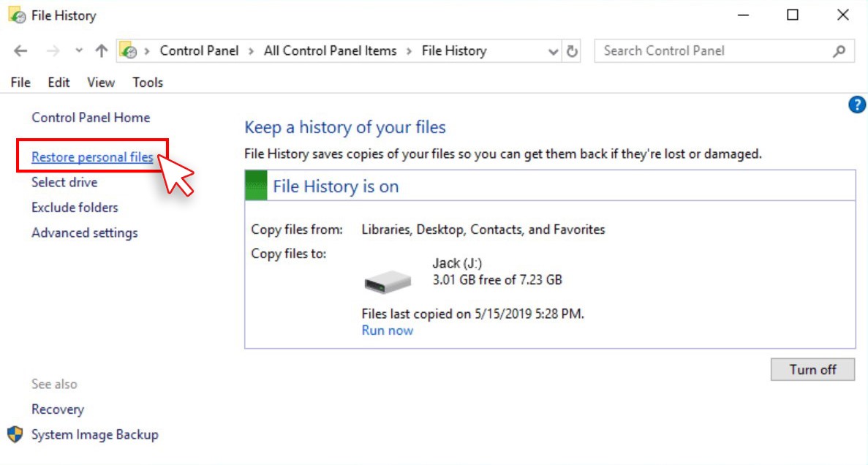Viewport: 868px width, 465px height.
Task: Click the search magnifier icon
Action: tap(839, 51)
